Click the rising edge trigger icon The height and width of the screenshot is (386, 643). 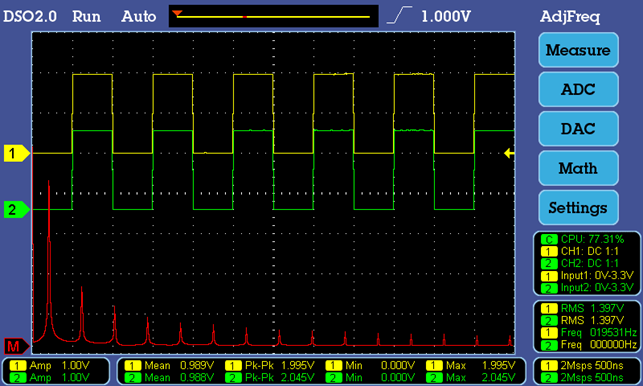tap(399, 15)
